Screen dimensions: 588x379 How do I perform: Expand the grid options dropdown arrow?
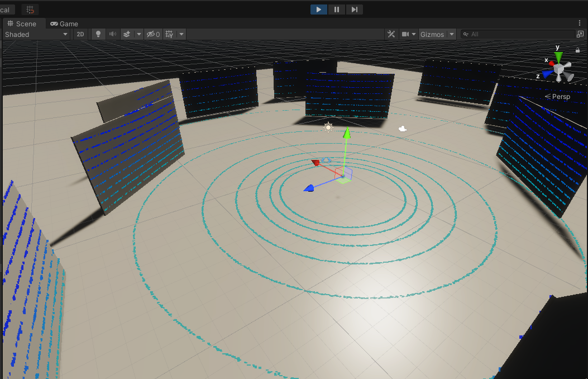[x=181, y=34]
